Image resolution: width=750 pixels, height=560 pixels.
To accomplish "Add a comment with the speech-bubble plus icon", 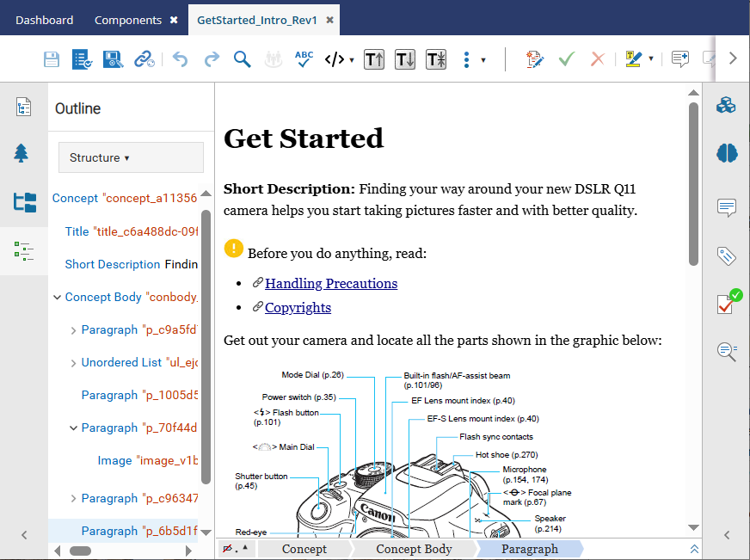I will coord(679,59).
